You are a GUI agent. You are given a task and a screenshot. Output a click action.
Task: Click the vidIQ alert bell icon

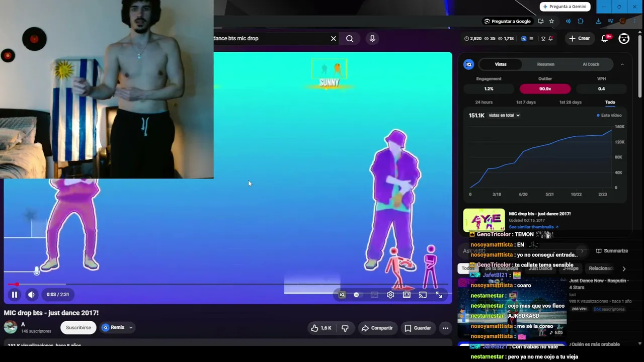coord(551,38)
